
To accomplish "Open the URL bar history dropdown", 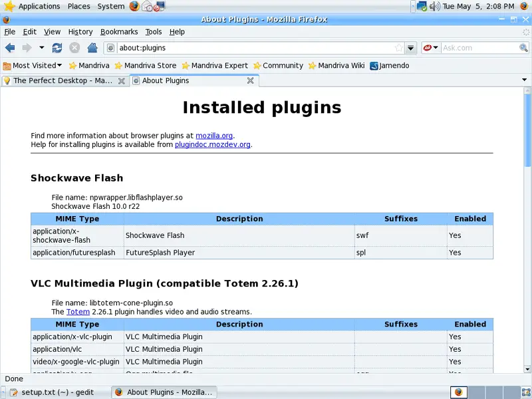I will [x=411, y=48].
